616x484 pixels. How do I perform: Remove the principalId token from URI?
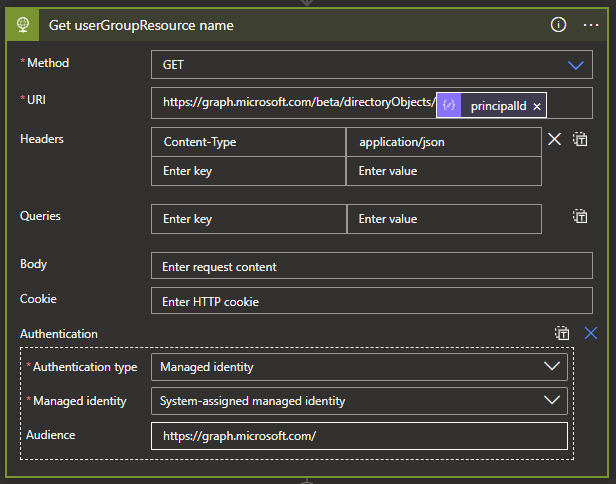pos(537,106)
